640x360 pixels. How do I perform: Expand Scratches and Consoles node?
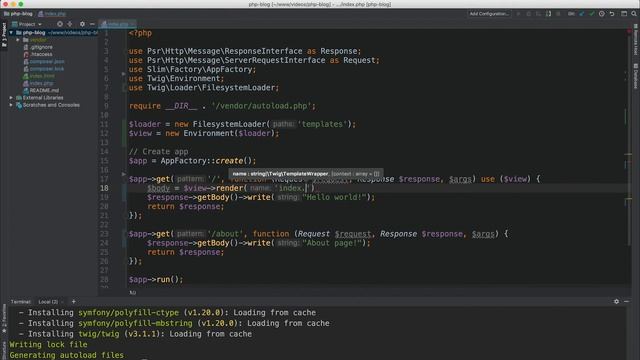pyautogui.click(x=11, y=105)
